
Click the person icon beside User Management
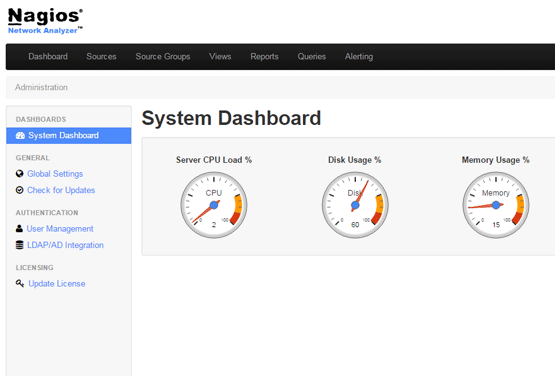[x=19, y=229]
